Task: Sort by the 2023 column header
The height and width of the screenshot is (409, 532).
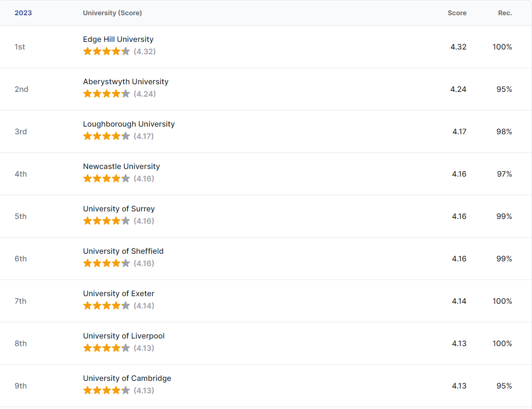Action: click(23, 13)
